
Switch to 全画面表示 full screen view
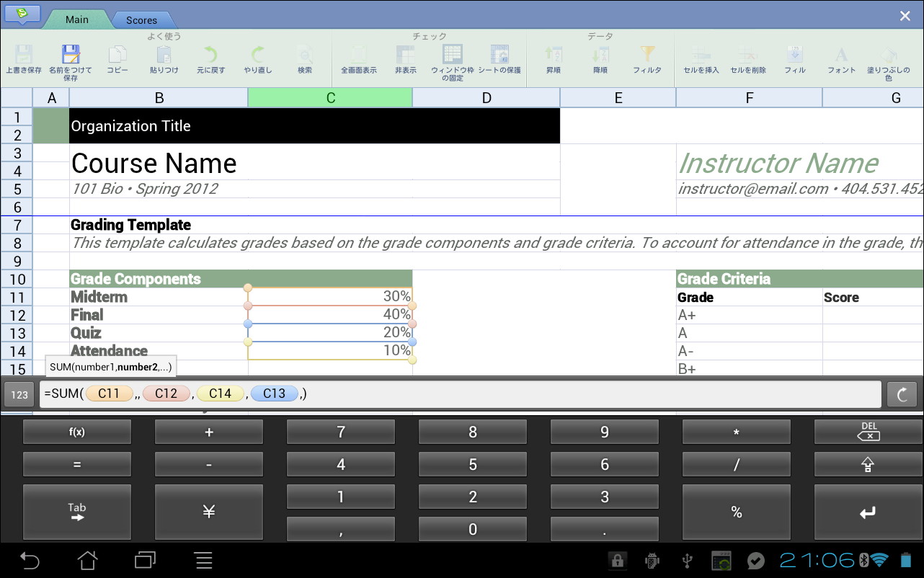(x=359, y=55)
